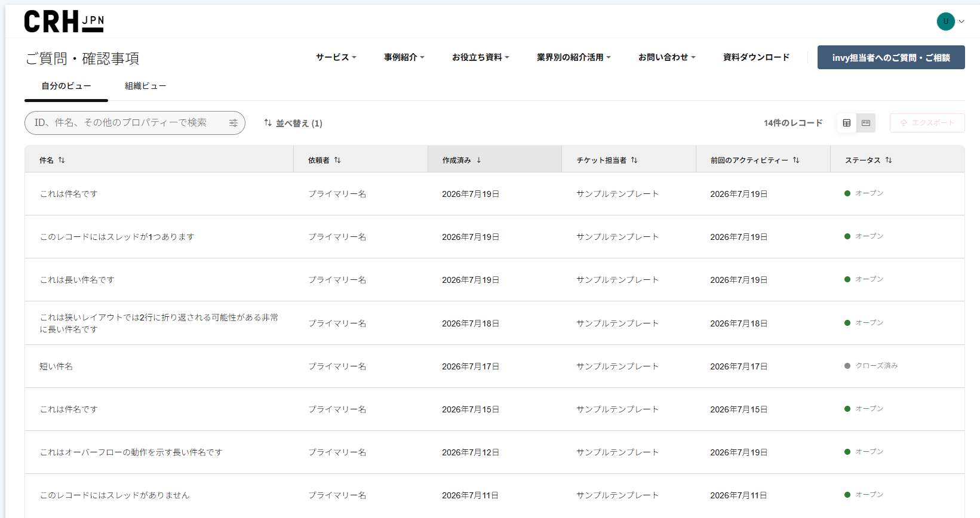Sort by チケット担当者 column arrows
This screenshot has height=518, width=980.
[634, 160]
